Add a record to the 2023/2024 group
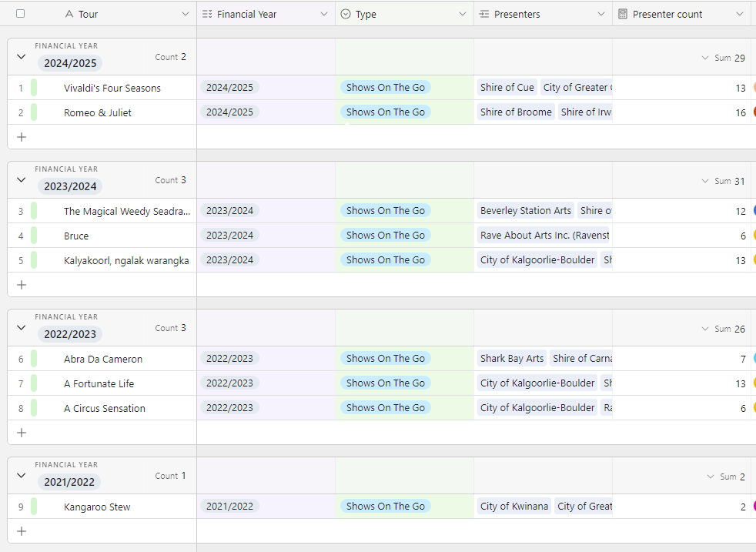 [x=22, y=285]
